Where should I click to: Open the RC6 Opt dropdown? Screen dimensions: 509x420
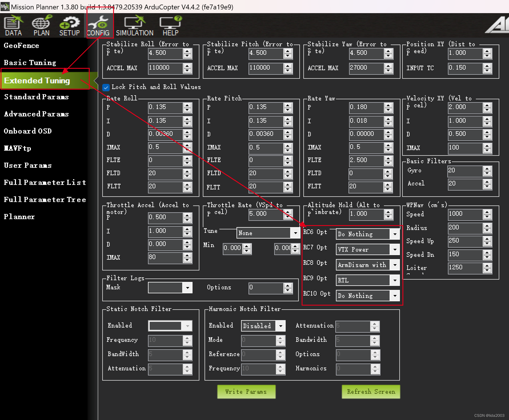[367, 234]
